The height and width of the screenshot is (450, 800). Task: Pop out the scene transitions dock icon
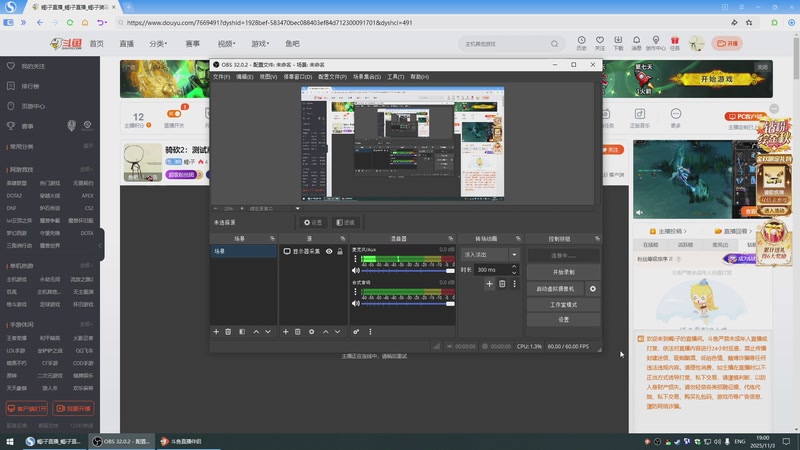pos(518,239)
